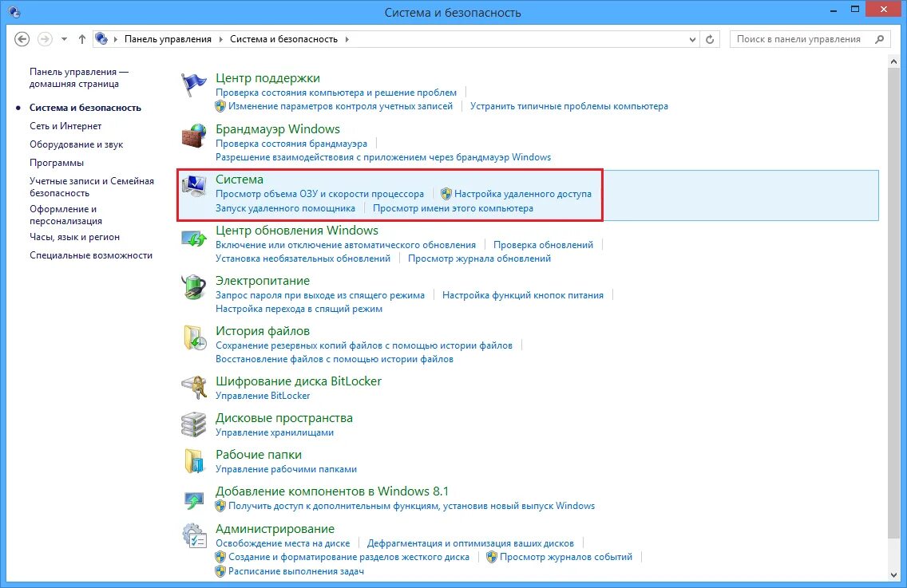Click the Электропитание battery icon
This screenshot has height=588, width=907.
click(x=193, y=287)
